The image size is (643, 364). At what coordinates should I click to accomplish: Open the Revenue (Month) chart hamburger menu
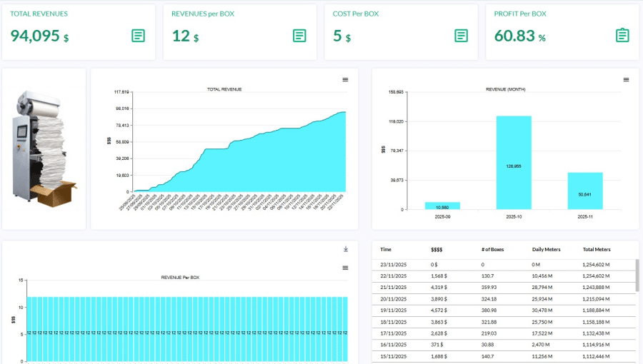[x=626, y=79]
